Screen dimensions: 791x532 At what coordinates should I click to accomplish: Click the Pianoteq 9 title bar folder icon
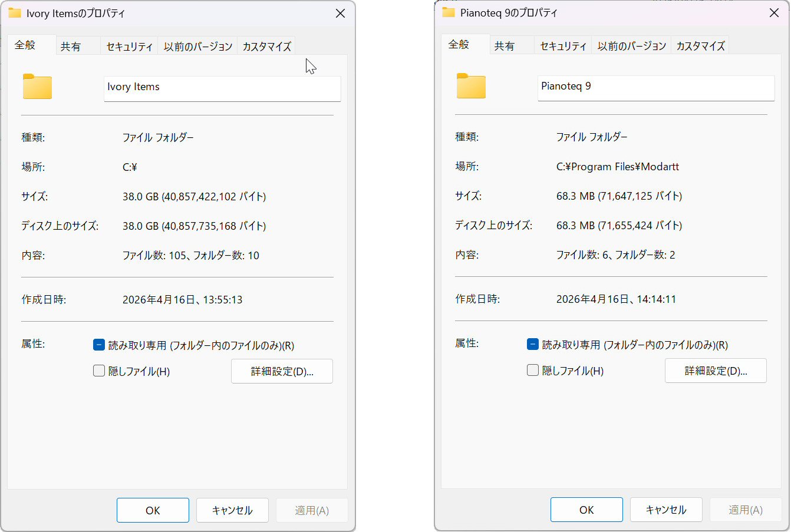[449, 12]
